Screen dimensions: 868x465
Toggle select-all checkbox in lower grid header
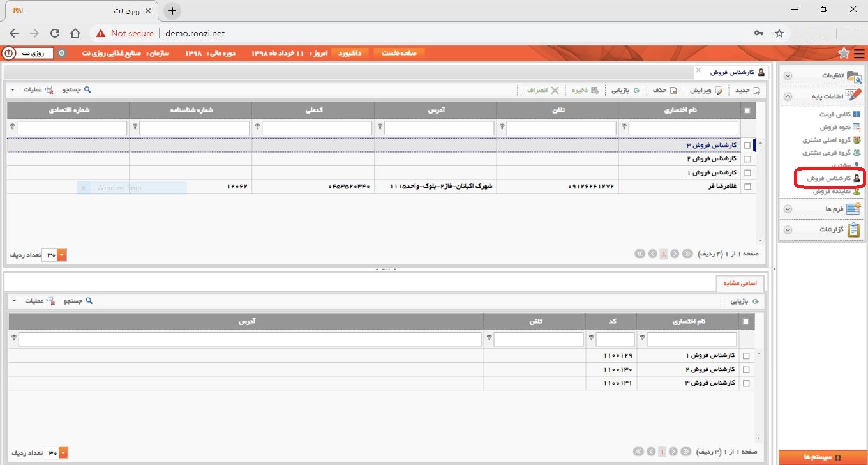tap(746, 321)
